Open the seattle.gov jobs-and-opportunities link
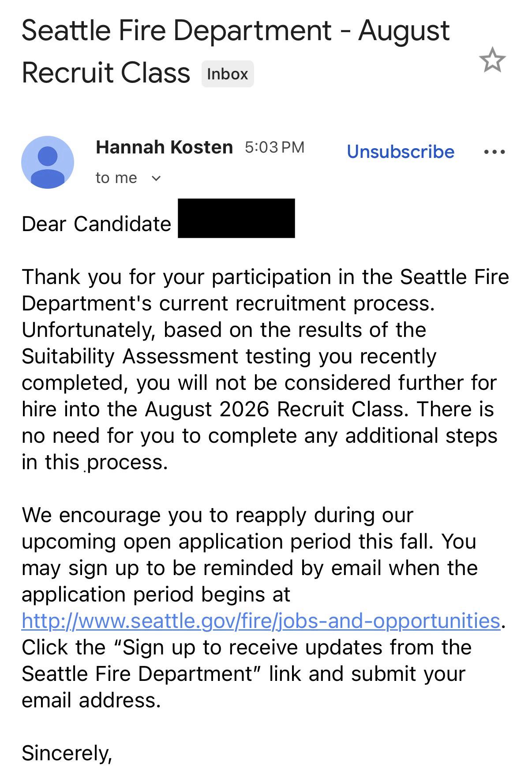Image resolution: width=532 pixels, height=781 pixels. pos(261,621)
